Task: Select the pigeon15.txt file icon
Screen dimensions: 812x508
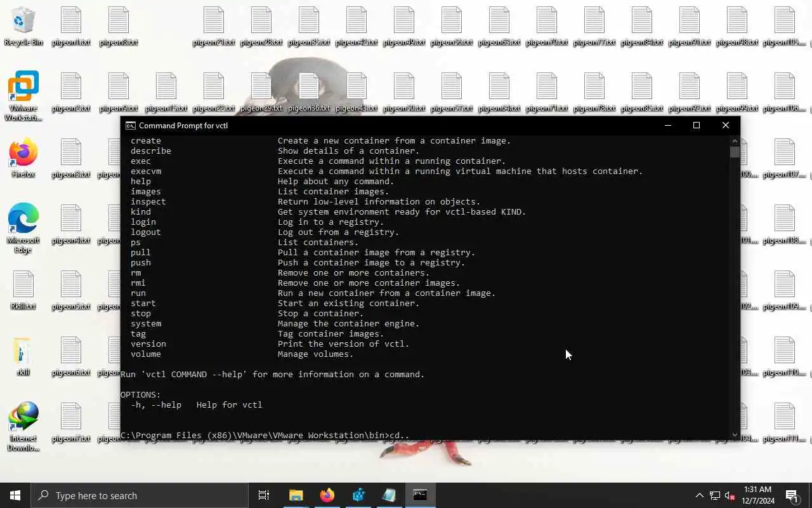Action: pos(166,93)
